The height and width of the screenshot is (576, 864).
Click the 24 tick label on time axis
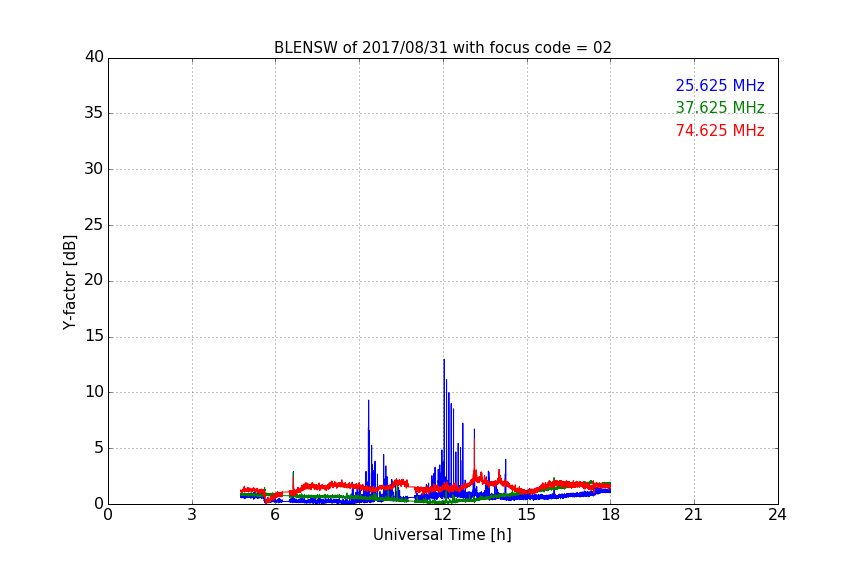pos(777,515)
